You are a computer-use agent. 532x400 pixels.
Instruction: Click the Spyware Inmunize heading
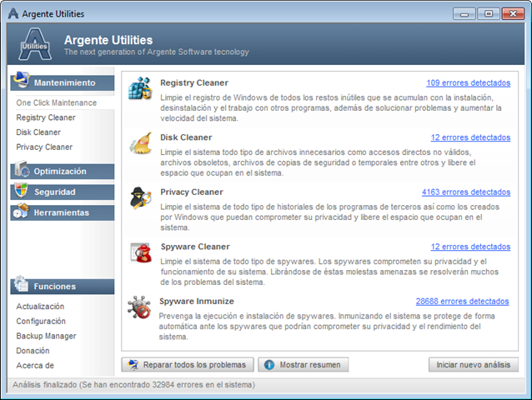197,301
